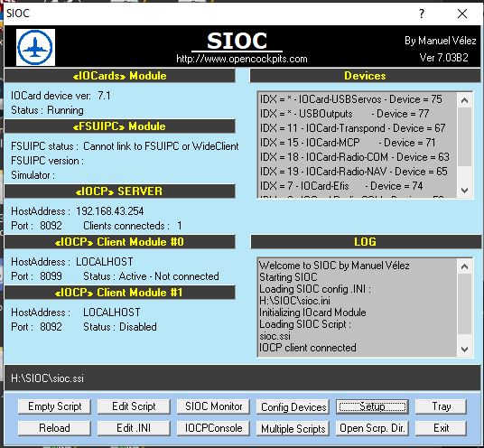Screen dimensions: 484x448
Task: Click the Empty Script button
Action: coord(54,406)
